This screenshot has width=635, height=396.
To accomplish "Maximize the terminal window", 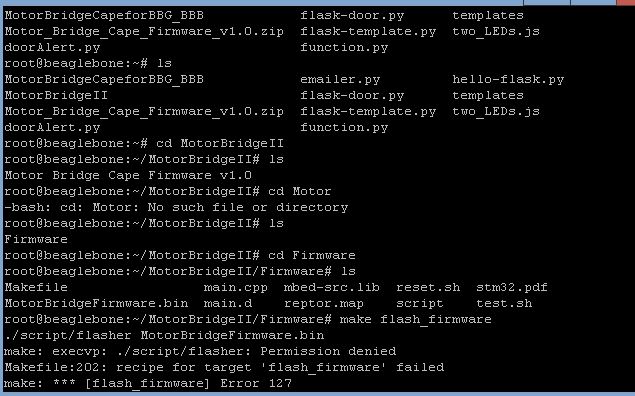I will [593, 2].
